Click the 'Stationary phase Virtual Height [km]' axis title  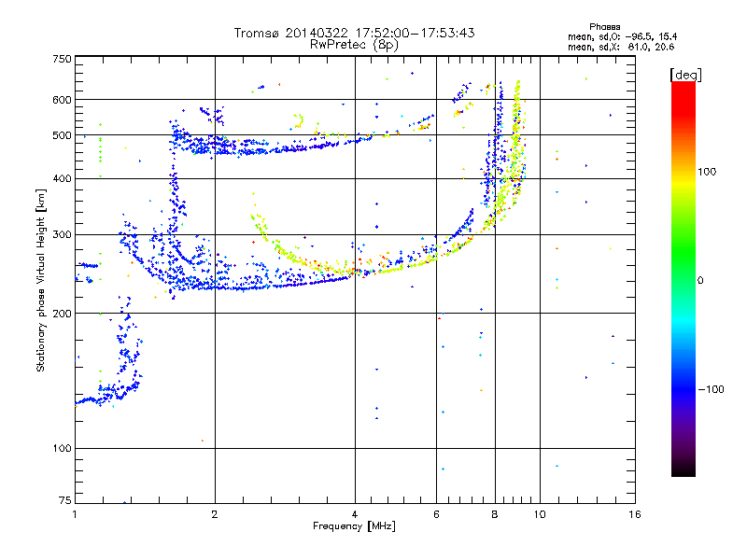tap(40, 281)
